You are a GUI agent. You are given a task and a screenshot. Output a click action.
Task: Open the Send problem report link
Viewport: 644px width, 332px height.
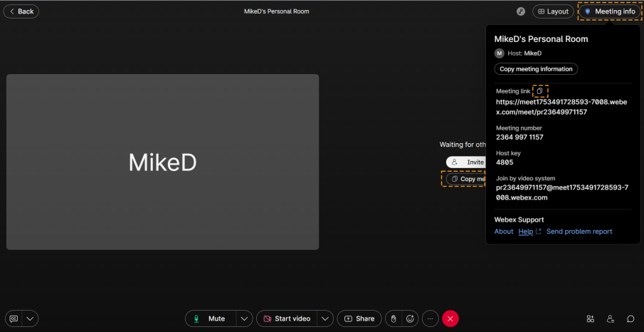pos(579,232)
